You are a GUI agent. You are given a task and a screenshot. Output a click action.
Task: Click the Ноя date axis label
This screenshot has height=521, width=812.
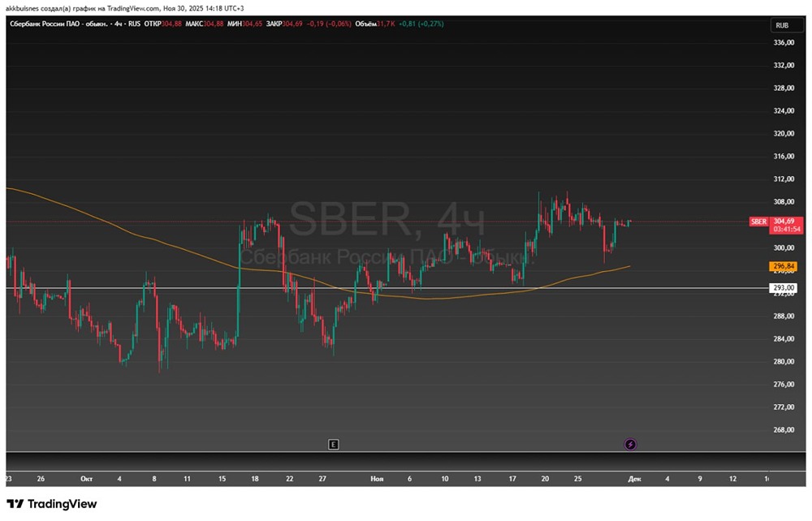pos(377,479)
